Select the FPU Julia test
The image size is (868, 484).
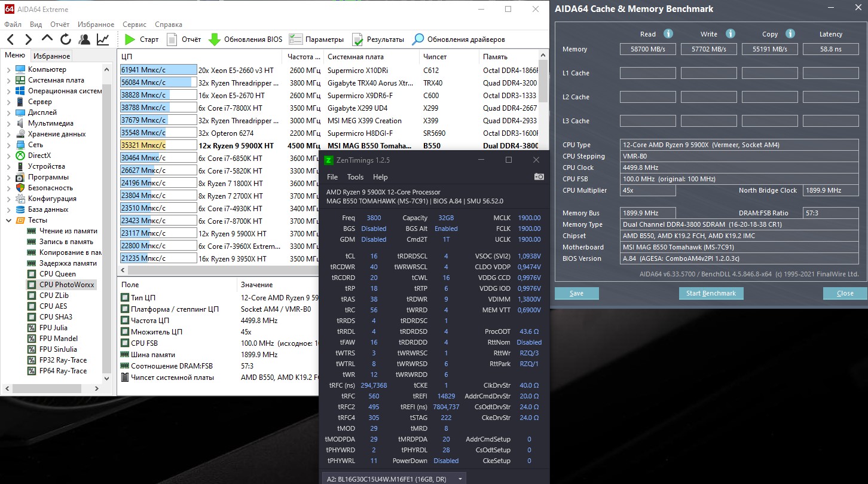pyautogui.click(x=53, y=328)
